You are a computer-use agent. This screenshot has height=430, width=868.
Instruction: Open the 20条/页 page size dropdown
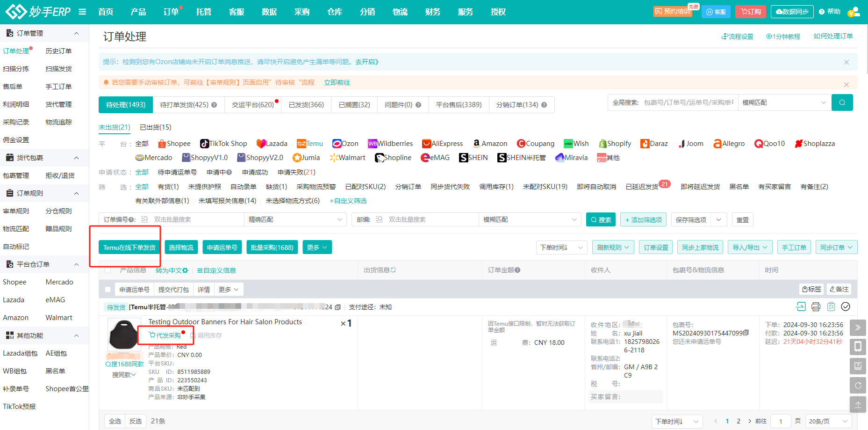(828, 421)
